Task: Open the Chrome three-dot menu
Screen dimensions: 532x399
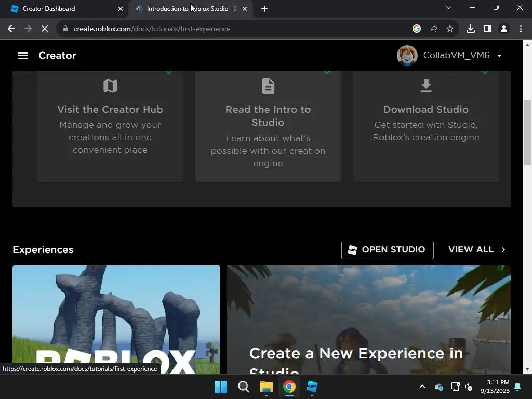Action: (521, 29)
